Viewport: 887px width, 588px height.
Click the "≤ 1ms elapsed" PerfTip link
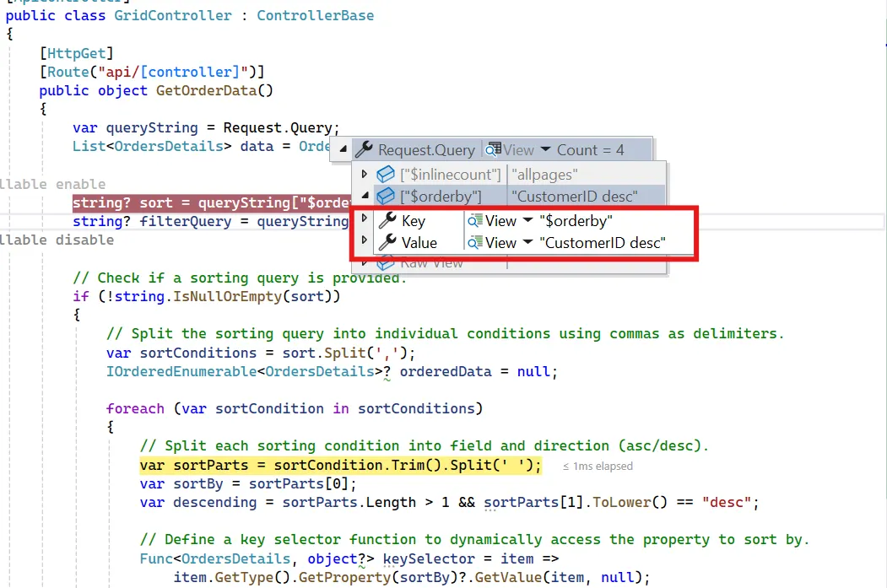coord(598,465)
